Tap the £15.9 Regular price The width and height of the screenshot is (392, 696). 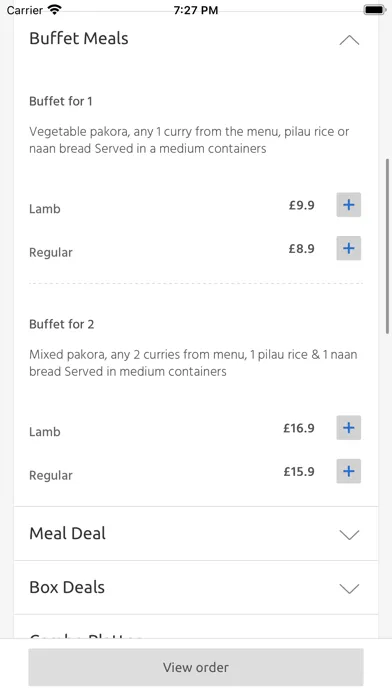299,471
